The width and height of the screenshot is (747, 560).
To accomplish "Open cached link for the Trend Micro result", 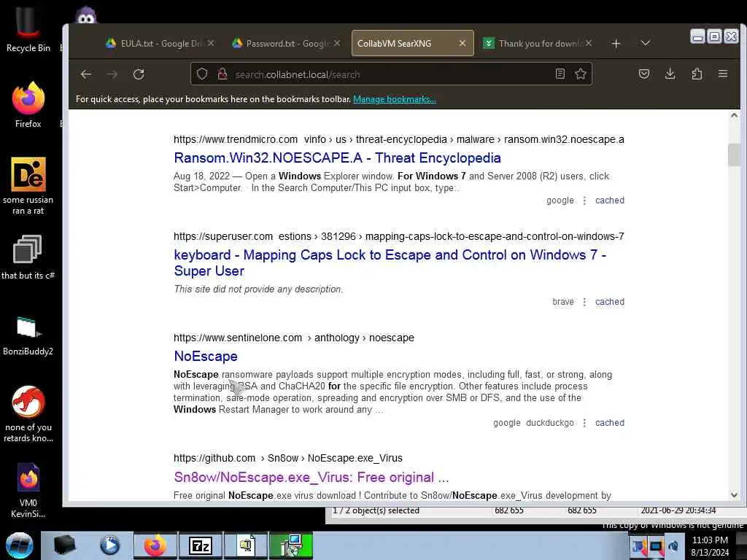I will point(609,201).
